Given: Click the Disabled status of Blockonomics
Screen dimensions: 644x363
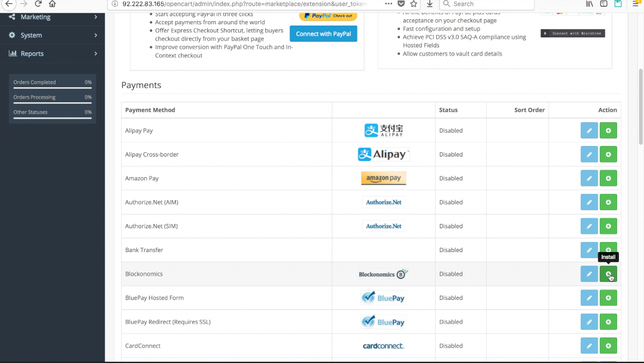Looking at the screenshot, I should [x=451, y=274].
